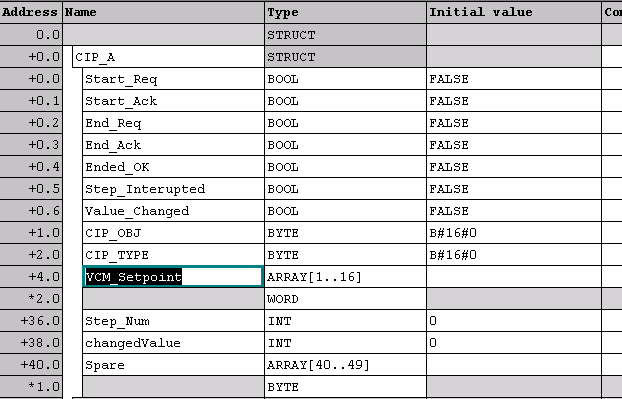The width and height of the screenshot is (622, 399).
Task: Select the CIP_A struct name cell
Action: pos(169,57)
